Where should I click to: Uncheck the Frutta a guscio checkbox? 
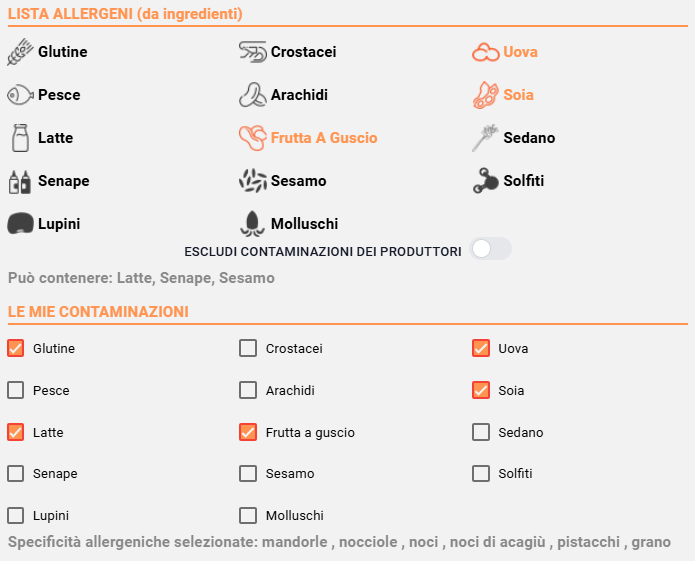[248, 432]
